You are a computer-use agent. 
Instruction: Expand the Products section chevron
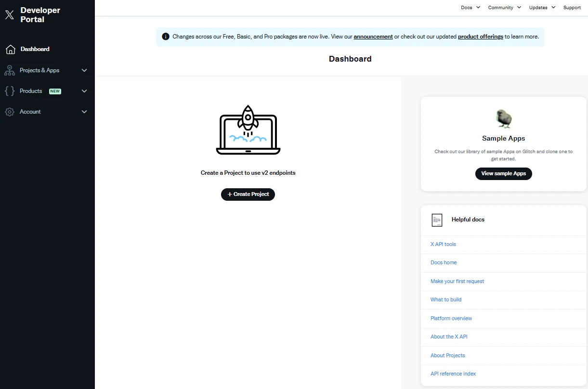tap(84, 91)
